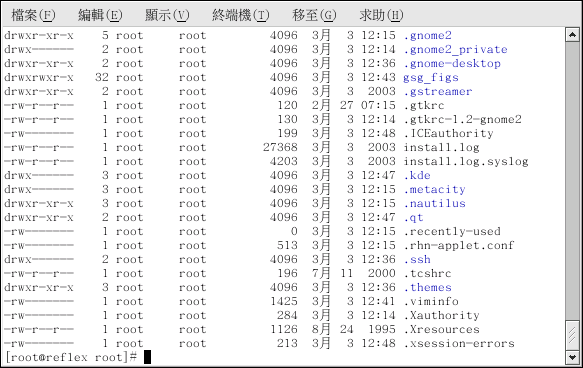This screenshot has width=583, height=368.
Task: Click the .ssh directory entry
Action: 417,259
